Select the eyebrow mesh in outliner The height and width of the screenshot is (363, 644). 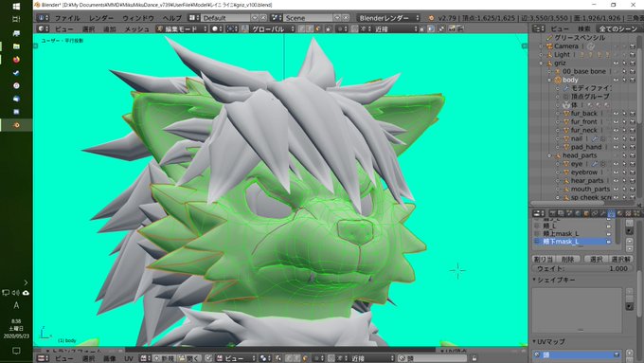tap(584, 172)
